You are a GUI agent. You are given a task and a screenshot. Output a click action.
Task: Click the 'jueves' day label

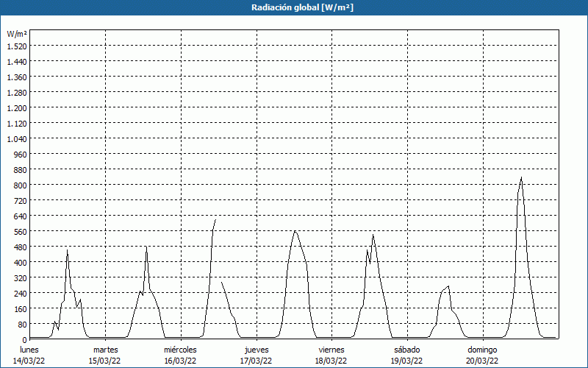(x=257, y=350)
